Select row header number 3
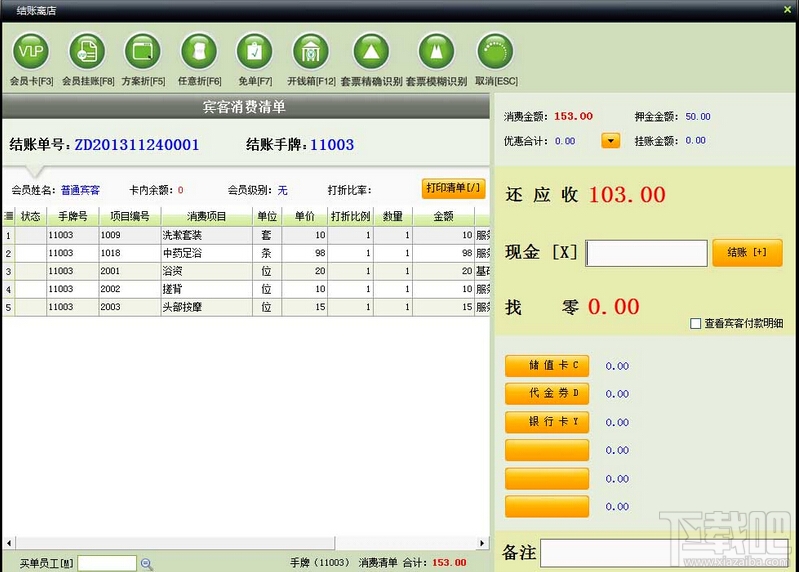The width and height of the screenshot is (799, 572). coord(9,271)
